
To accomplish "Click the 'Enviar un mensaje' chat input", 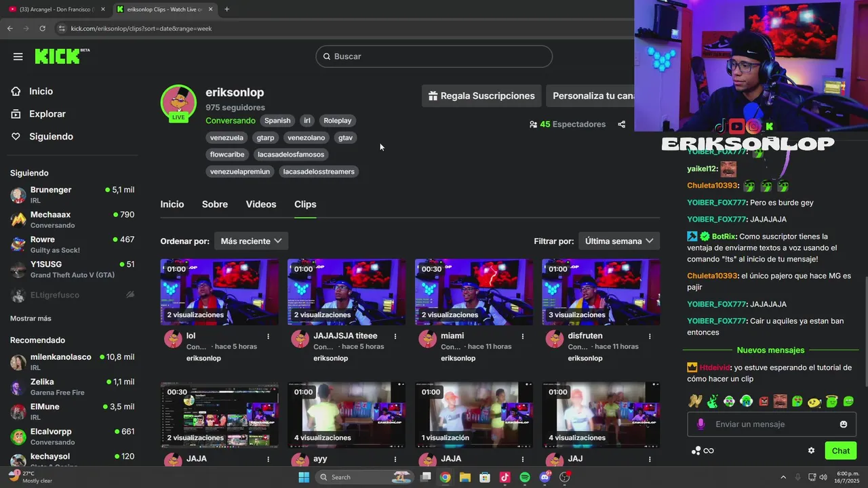I will [772, 424].
